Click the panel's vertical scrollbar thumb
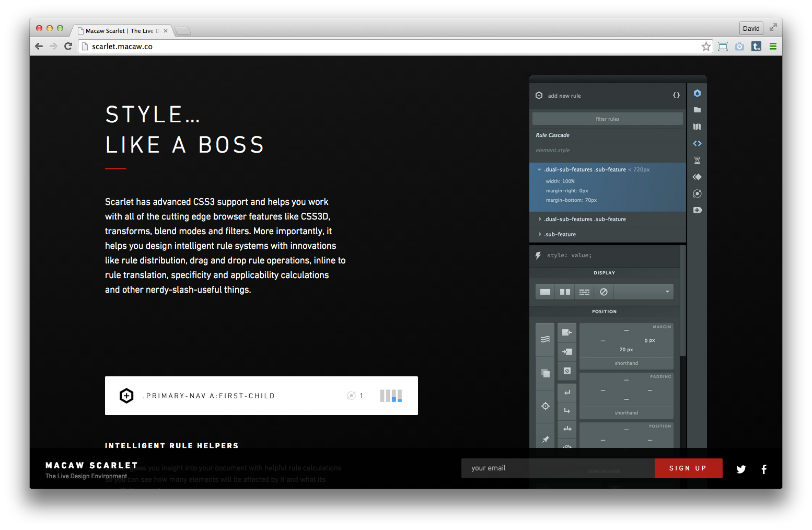Image resolution: width=812 pixels, height=530 pixels. (x=683, y=301)
